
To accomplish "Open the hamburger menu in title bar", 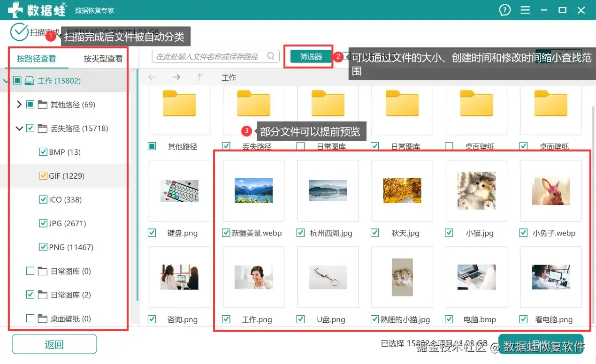I will coord(526,10).
